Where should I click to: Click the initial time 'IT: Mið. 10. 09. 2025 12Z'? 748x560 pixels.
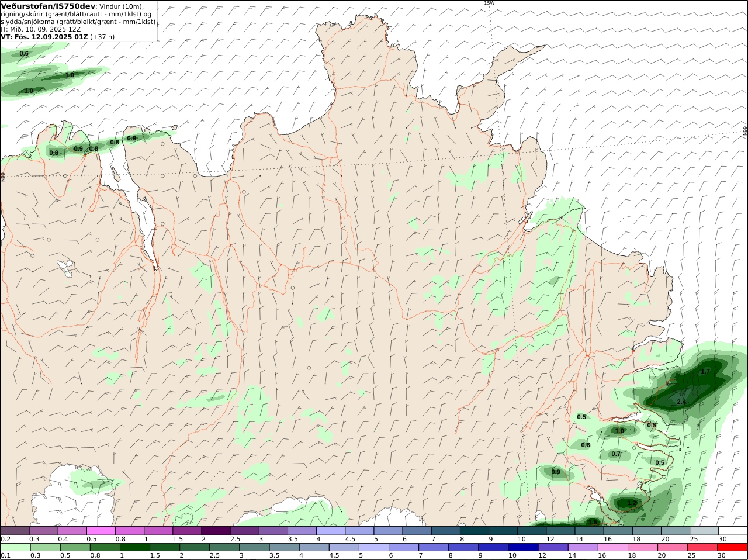tap(40, 29)
